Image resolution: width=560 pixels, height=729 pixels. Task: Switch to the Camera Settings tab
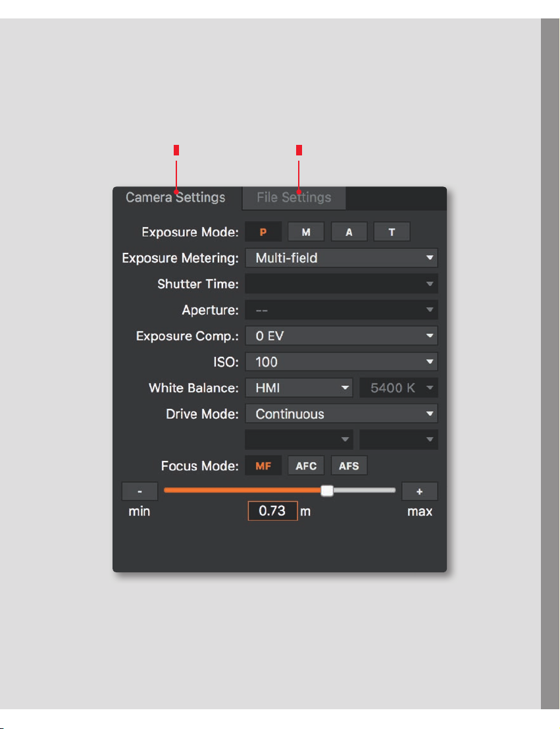176,198
